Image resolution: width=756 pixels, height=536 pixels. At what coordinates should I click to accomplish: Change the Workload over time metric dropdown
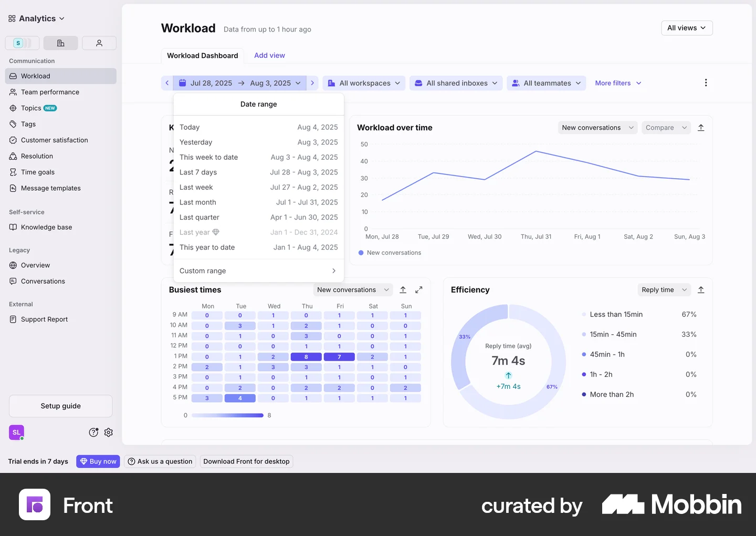597,128
